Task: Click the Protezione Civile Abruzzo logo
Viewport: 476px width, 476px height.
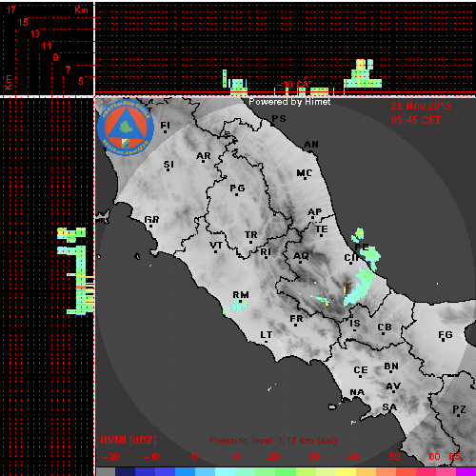Action: [126, 128]
